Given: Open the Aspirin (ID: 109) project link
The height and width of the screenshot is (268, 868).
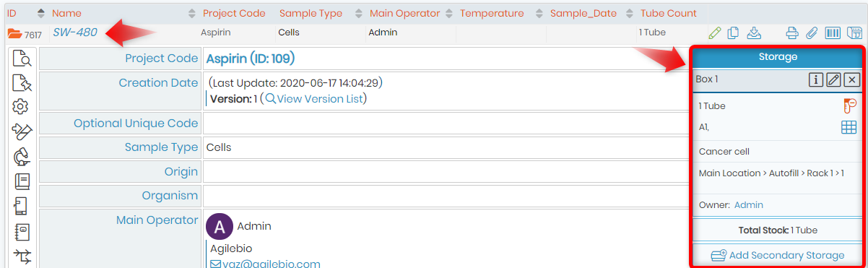Looking at the screenshot, I should tap(251, 59).
